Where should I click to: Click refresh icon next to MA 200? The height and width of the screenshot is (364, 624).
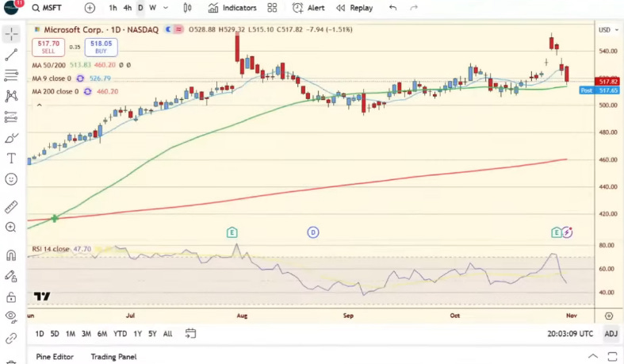click(87, 91)
